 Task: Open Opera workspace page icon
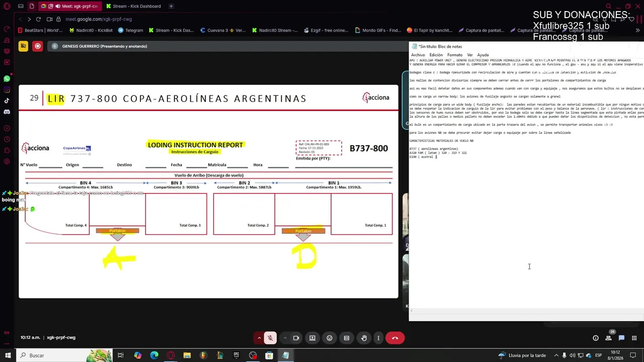click(x=32, y=7)
